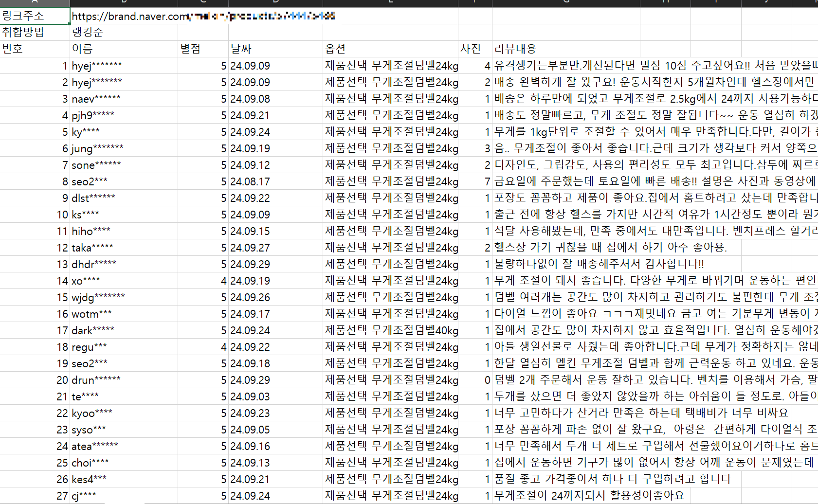Image resolution: width=818 pixels, height=504 pixels.
Task: Select the name cell 'atea******'
Action: [124, 446]
